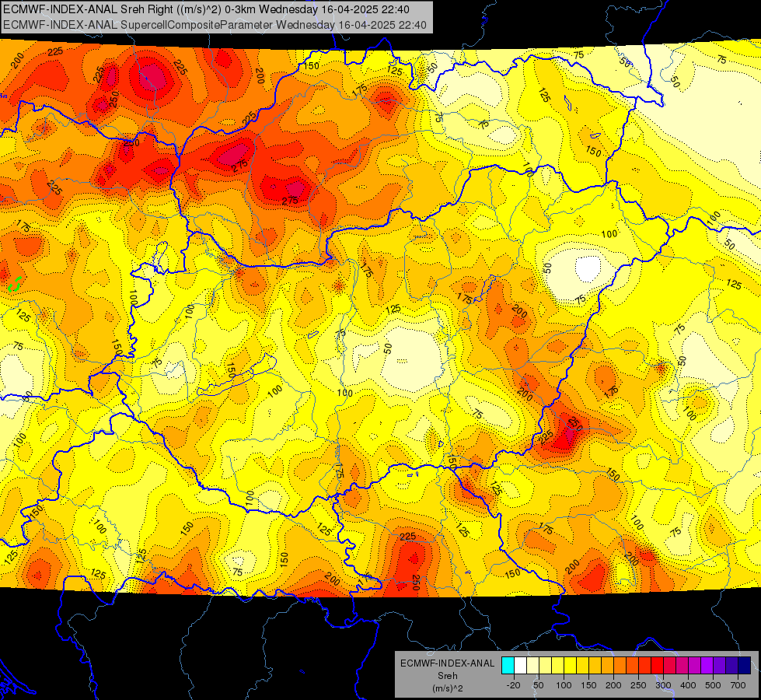
Task: Click the green dashed marker on the map
Action: [15, 284]
